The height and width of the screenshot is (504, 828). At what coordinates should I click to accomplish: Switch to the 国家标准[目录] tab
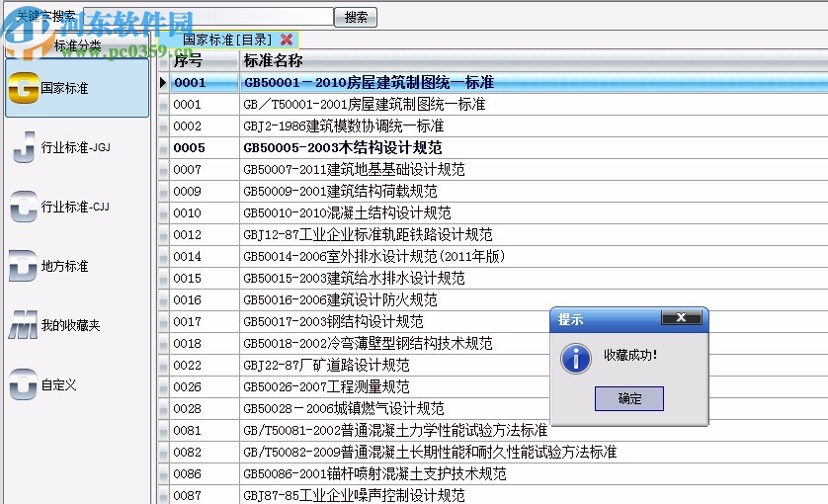(227, 40)
